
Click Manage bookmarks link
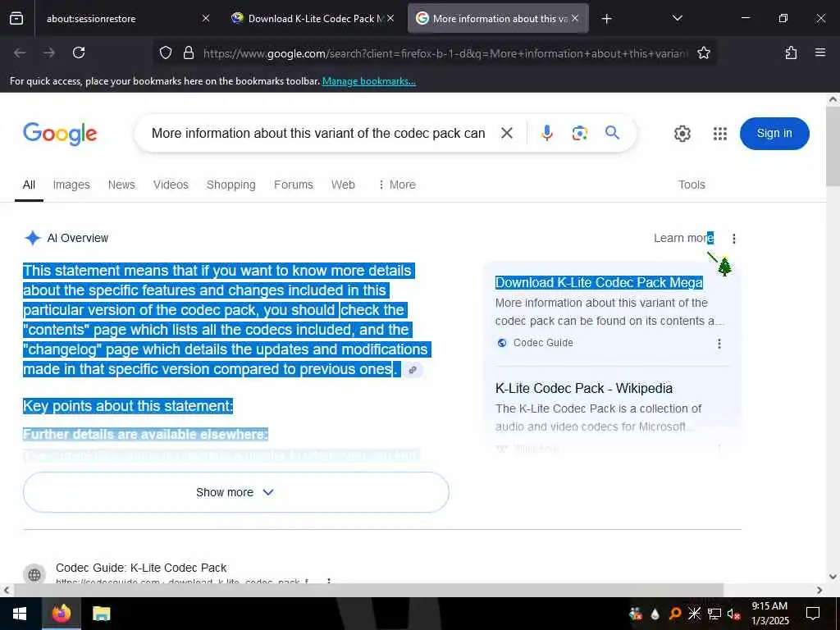[x=368, y=81]
